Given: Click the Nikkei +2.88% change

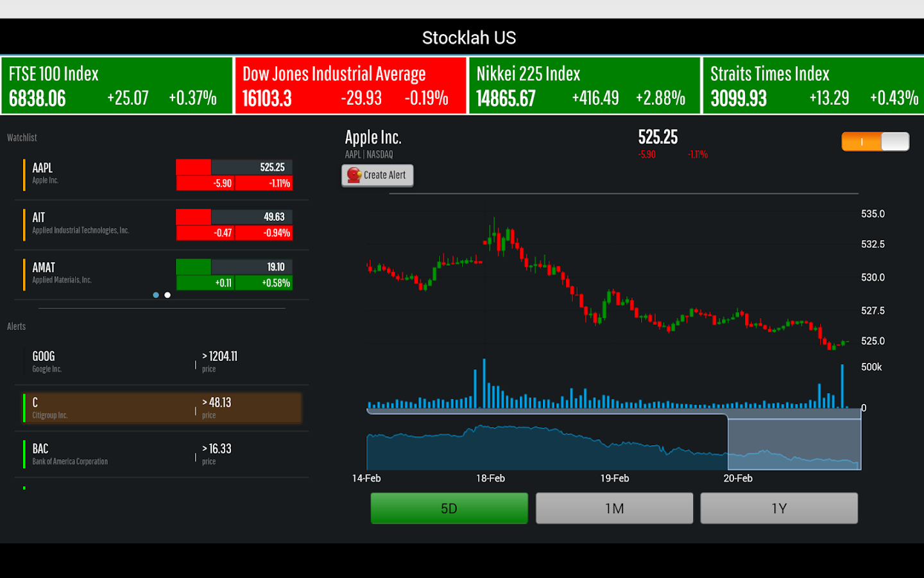Looking at the screenshot, I should coord(660,98).
